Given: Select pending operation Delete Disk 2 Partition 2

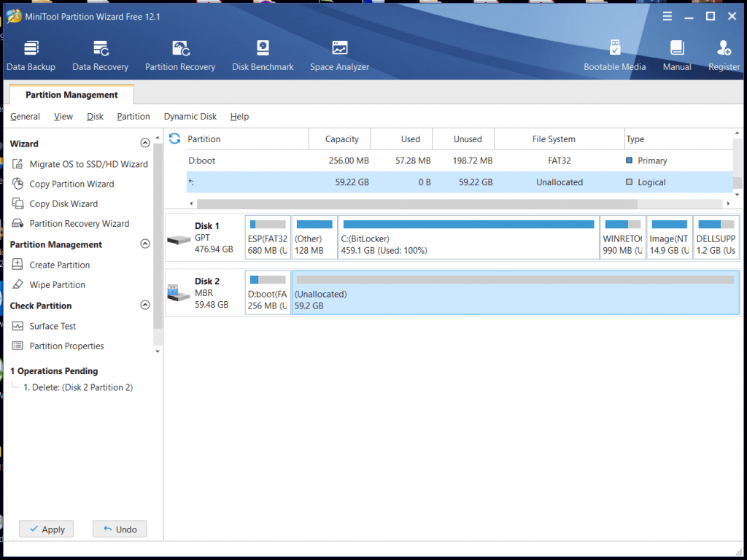Looking at the screenshot, I should (78, 387).
